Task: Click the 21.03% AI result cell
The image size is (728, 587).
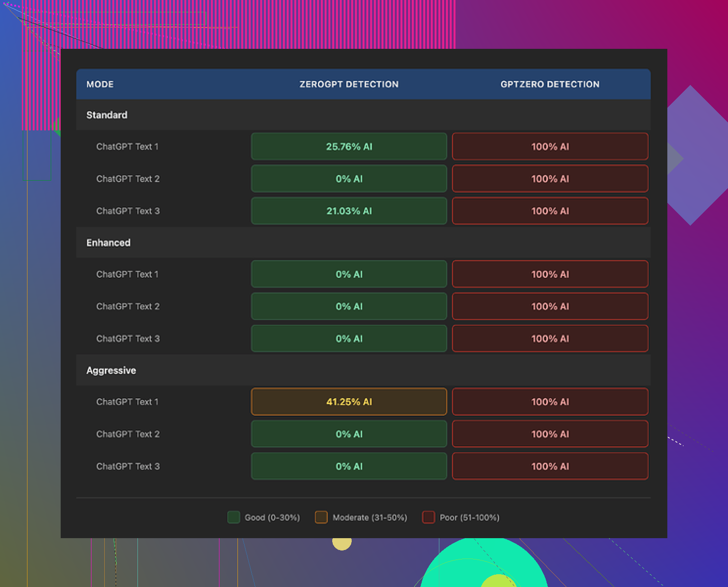Action: (349, 211)
